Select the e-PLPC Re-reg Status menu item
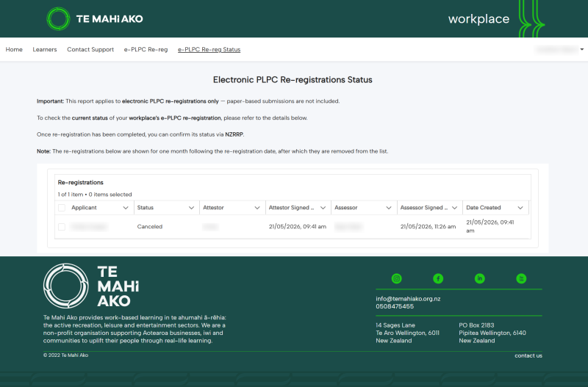 pos(209,49)
